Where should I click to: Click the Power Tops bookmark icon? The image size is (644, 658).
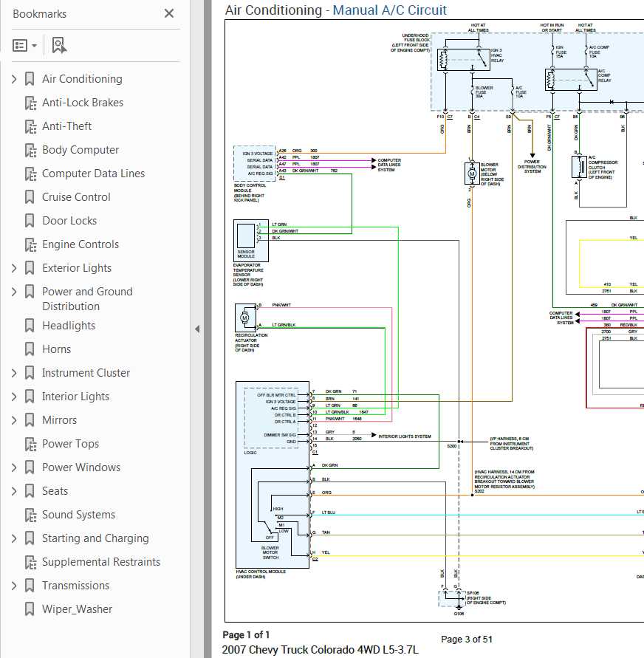(30, 444)
